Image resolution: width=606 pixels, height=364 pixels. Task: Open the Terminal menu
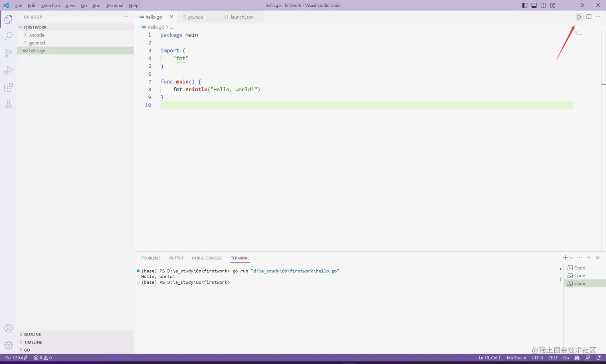[x=115, y=5]
